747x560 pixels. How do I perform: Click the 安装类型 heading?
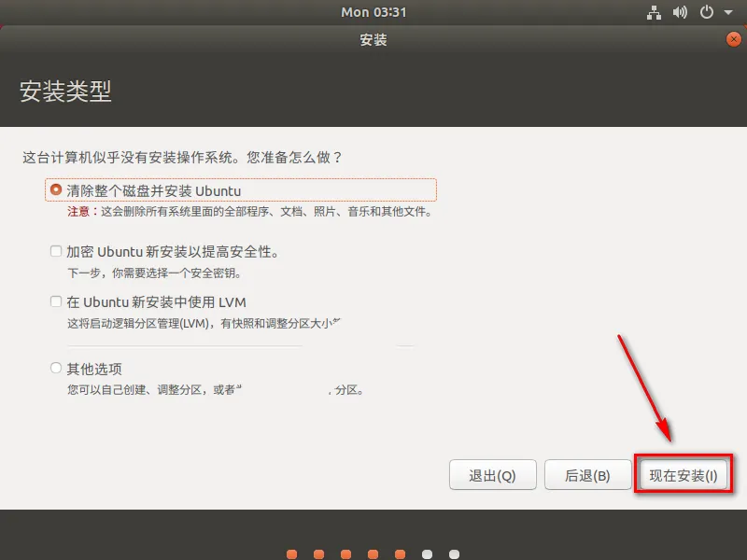tap(65, 91)
